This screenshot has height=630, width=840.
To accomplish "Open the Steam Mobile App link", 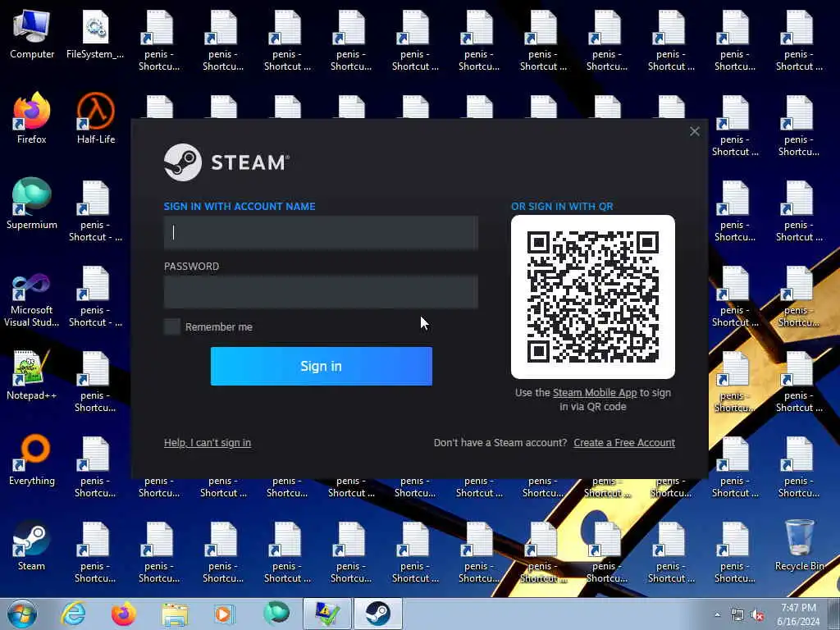I will click(595, 393).
